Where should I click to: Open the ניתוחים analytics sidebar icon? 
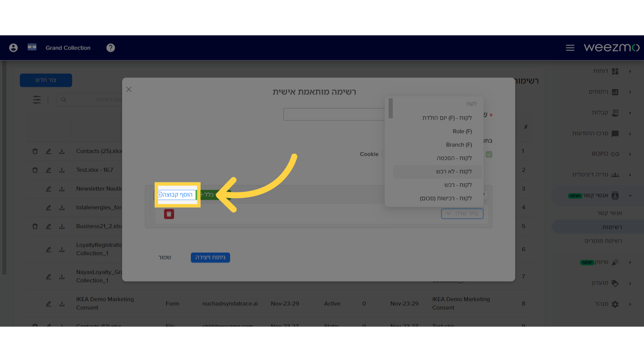[615, 92]
